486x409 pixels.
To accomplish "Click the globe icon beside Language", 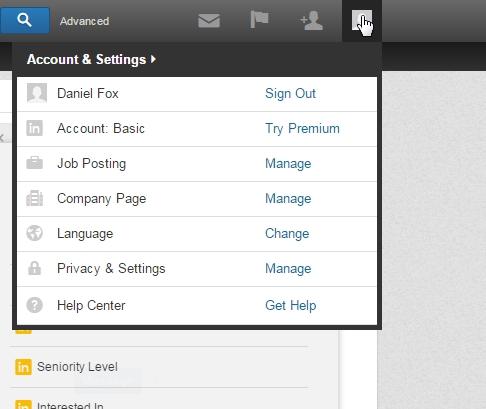I will pos(35,233).
